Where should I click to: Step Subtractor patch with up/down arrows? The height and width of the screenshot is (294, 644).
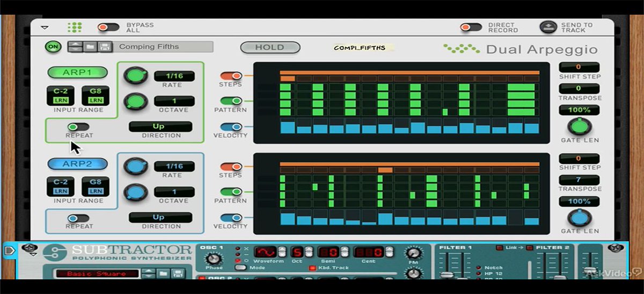149,274
